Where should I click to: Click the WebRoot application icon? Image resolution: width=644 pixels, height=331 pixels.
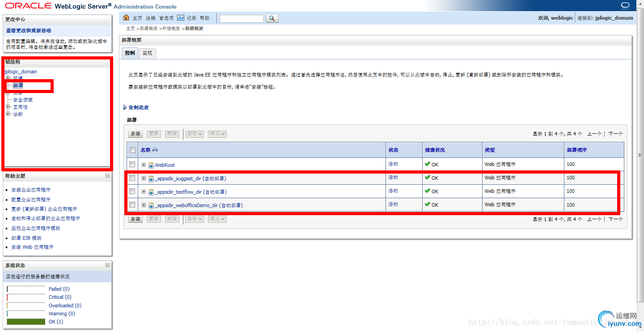tap(151, 165)
